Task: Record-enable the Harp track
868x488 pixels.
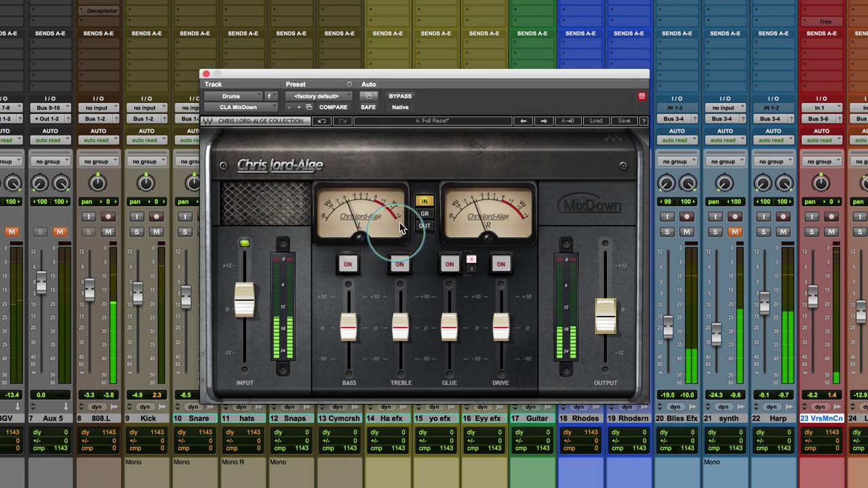Action: (783, 217)
